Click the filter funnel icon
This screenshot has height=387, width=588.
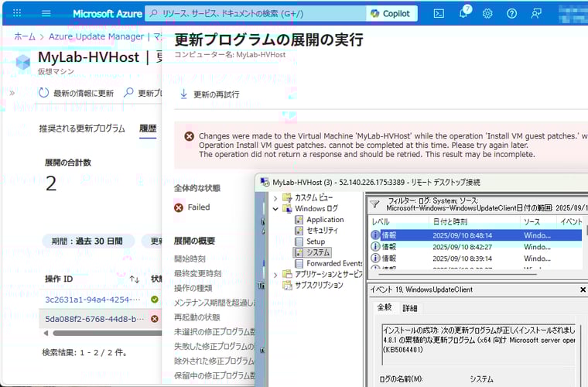[374, 204]
